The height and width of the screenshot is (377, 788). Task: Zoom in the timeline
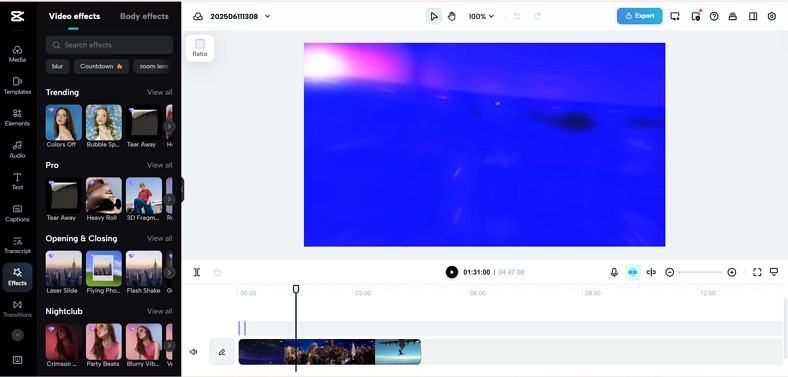click(x=732, y=272)
